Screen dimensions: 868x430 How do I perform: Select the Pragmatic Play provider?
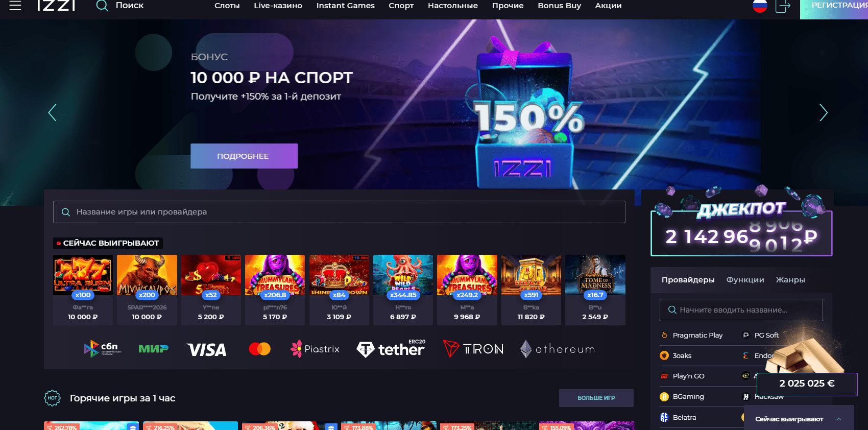coord(697,335)
